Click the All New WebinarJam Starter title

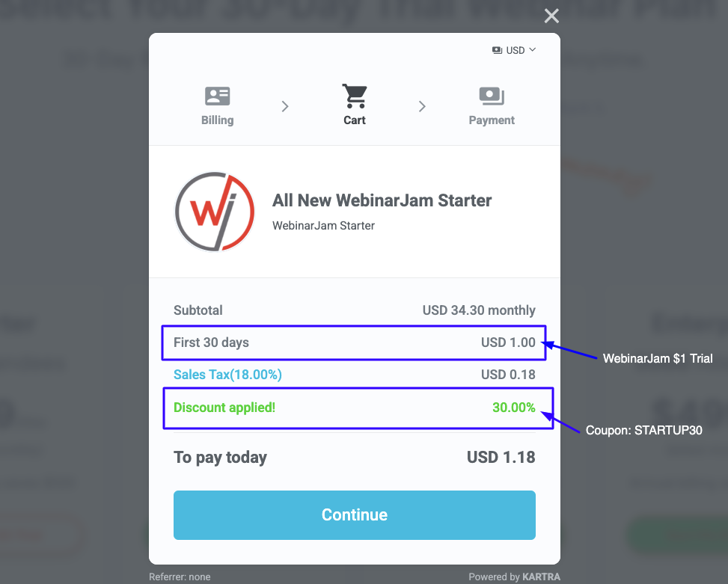pos(382,200)
